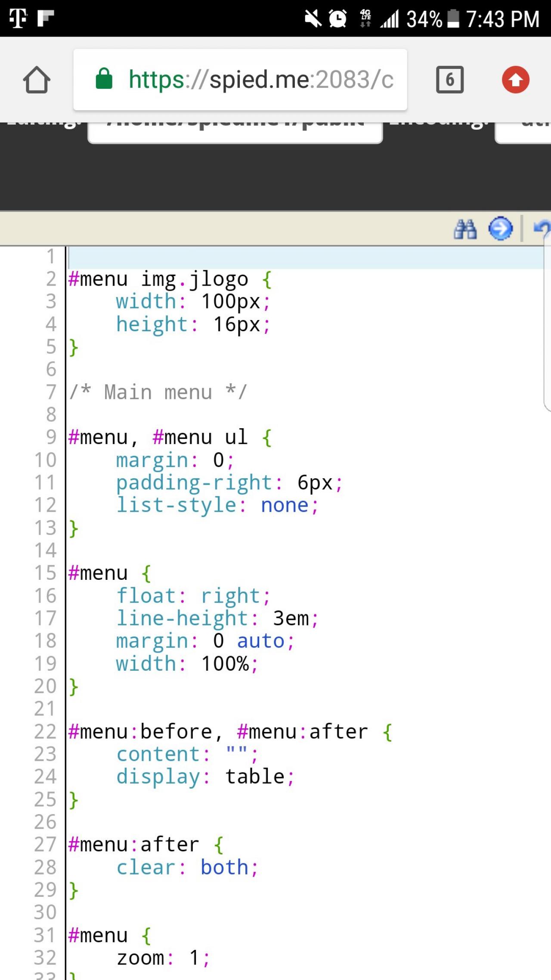
Task: Click the 'Main menu' comment line
Action: (158, 392)
